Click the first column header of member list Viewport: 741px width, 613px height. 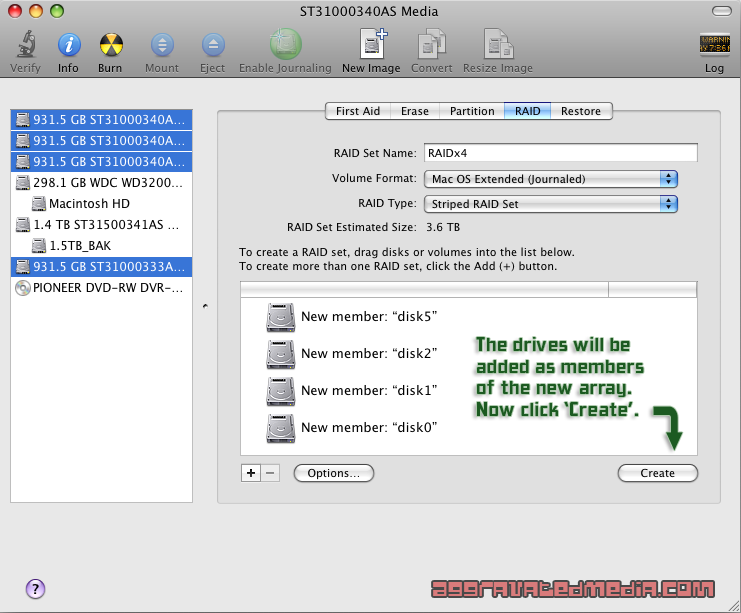(x=424, y=289)
